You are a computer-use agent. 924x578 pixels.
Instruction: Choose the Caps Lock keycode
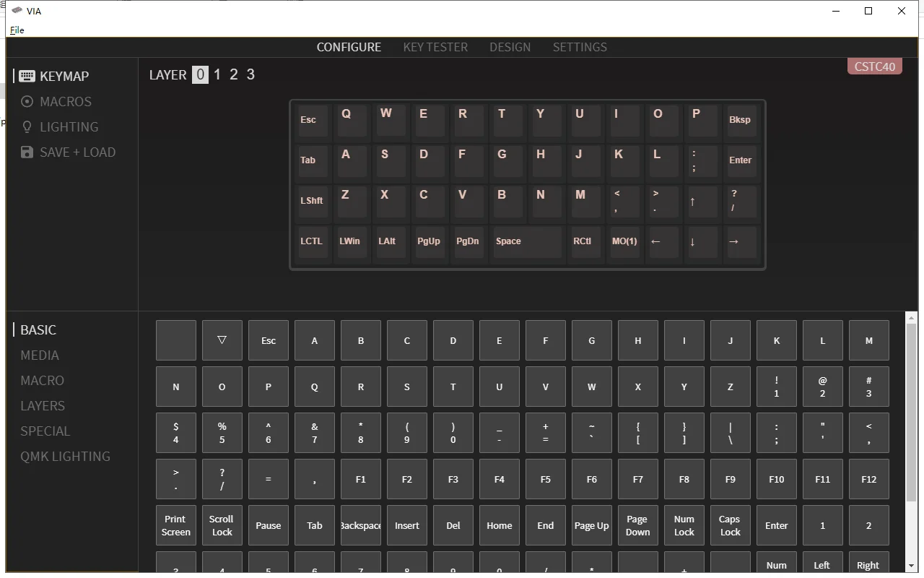point(730,525)
